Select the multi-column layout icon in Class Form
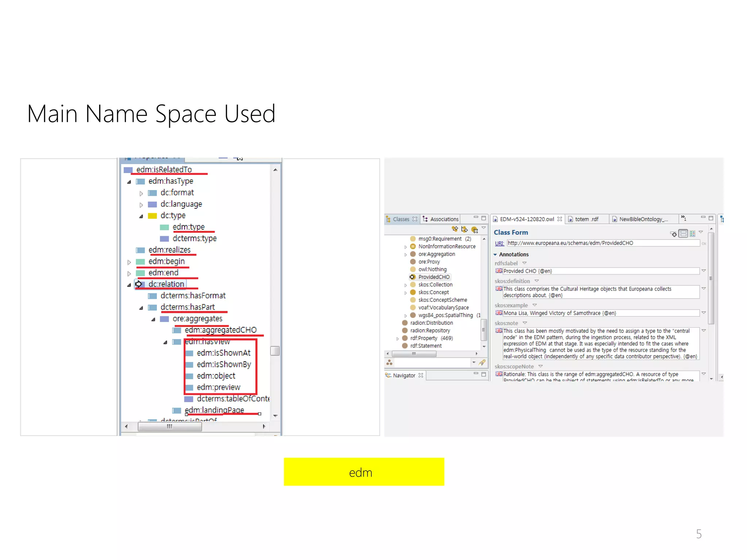The image size is (747, 560). click(692, 234)
